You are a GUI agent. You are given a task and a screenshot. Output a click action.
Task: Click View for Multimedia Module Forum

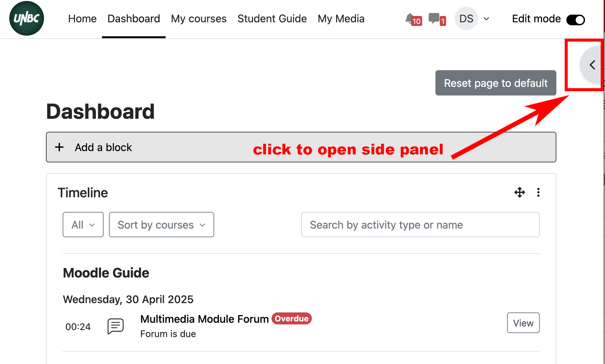coord(523,323)
